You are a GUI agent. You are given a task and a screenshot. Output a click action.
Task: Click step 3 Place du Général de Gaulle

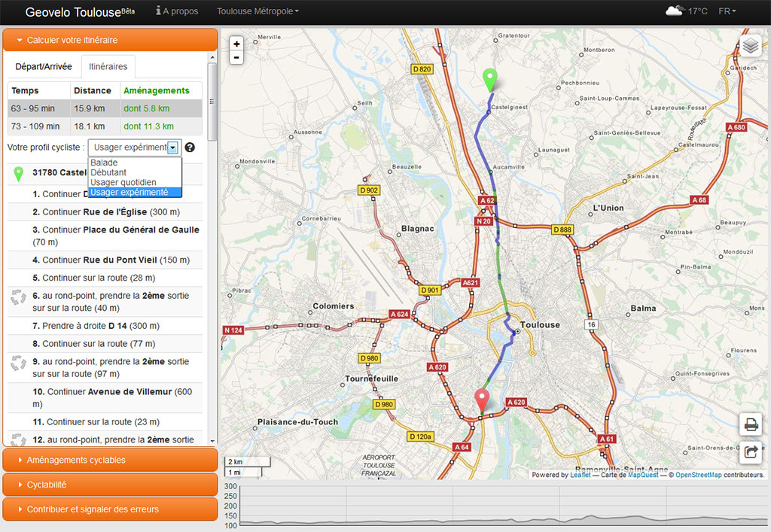105,236
